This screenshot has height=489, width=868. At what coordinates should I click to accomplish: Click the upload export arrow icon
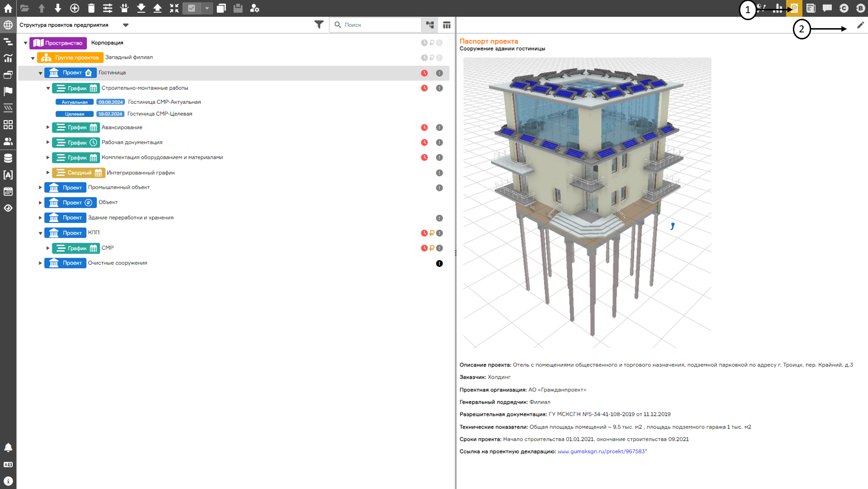coord(157,8)
